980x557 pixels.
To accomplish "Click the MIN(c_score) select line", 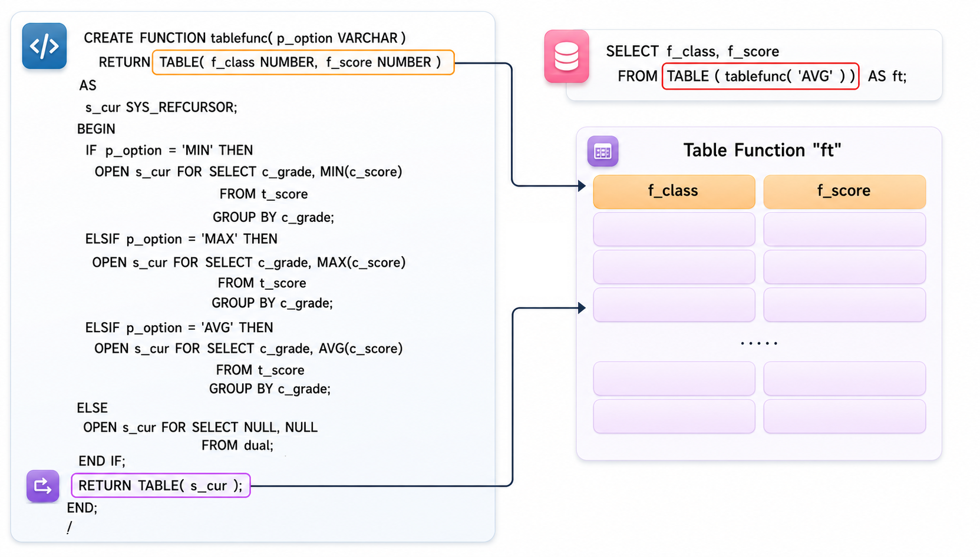I will 248,172.
